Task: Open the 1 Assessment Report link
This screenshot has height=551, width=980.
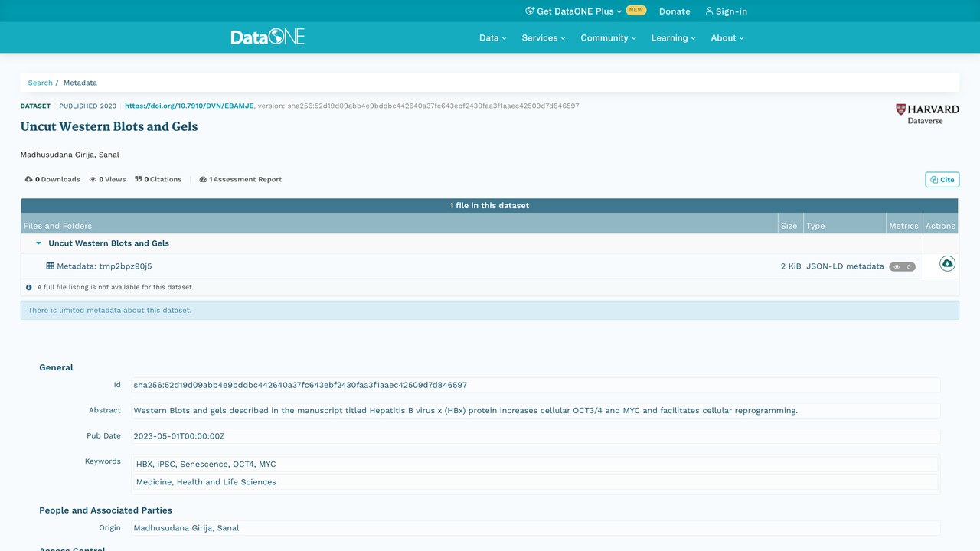Action: [x=240, y=179]
